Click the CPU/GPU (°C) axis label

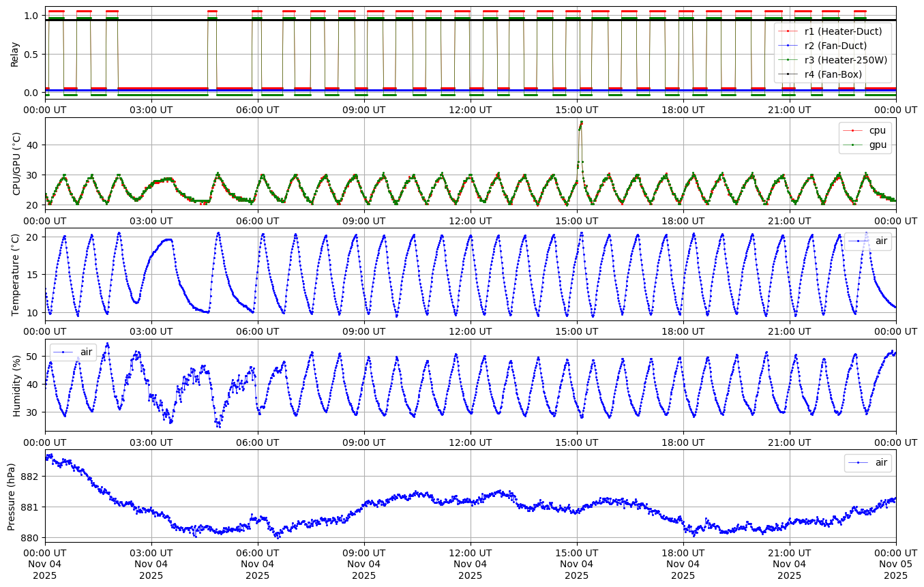coord(17,164)
